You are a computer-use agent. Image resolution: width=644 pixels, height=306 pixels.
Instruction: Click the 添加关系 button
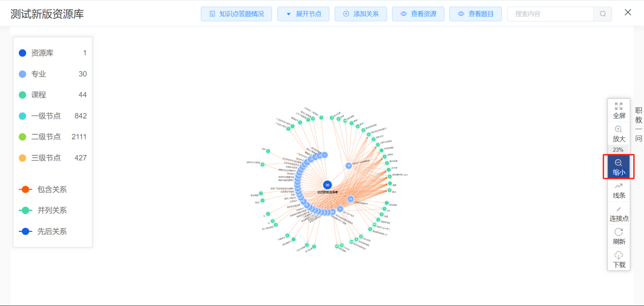tap(361, 14)
